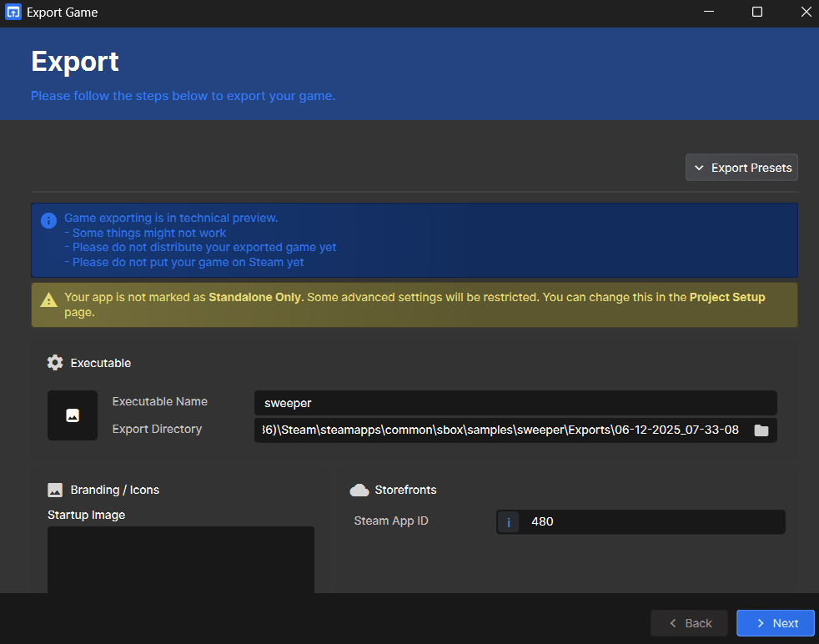Click the Executable Name input field
The width and height of the screenshot is (819, 644).
515,403
